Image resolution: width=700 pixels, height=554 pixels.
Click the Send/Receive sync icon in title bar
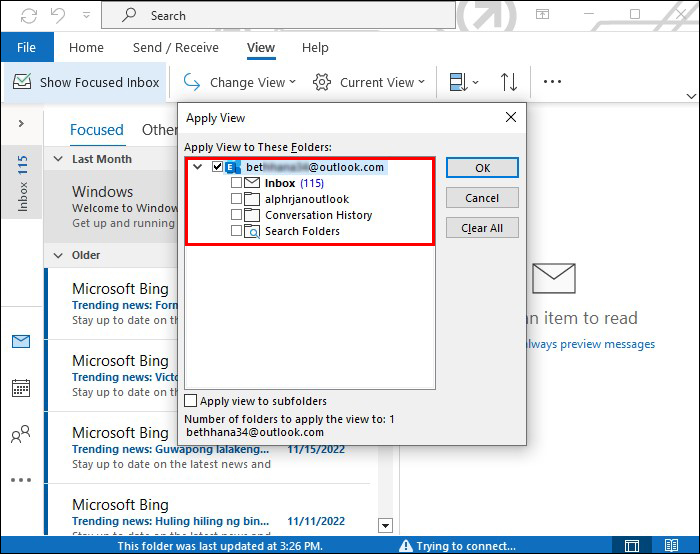(x=29, y=16)
